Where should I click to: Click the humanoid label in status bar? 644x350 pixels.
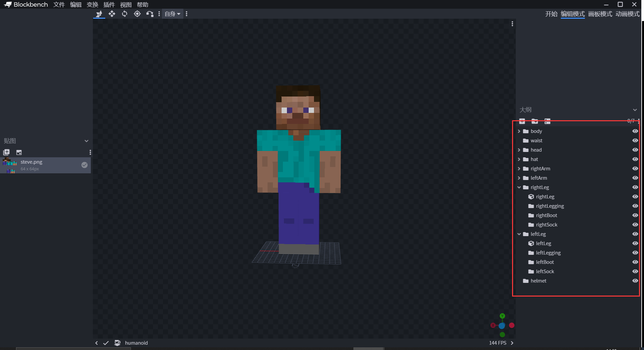point(136,343)
